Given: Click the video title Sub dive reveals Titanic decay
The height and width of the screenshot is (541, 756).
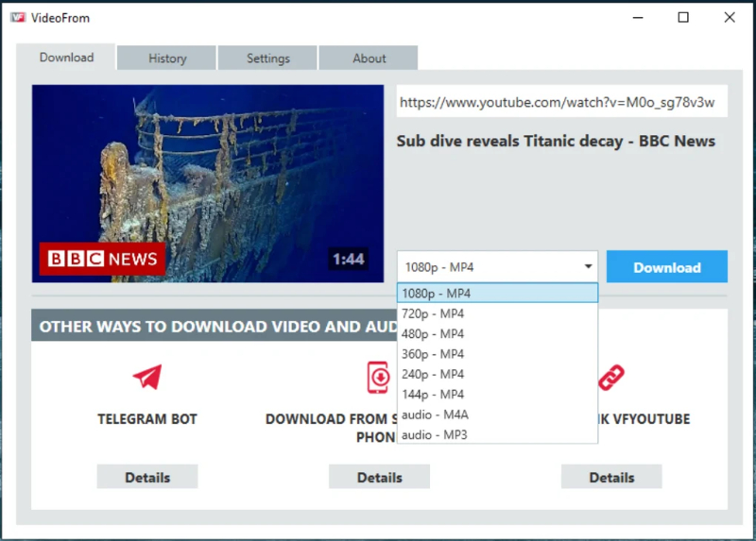Looking at the screenshot, I should pyautogui.click(x=556, y=142).
